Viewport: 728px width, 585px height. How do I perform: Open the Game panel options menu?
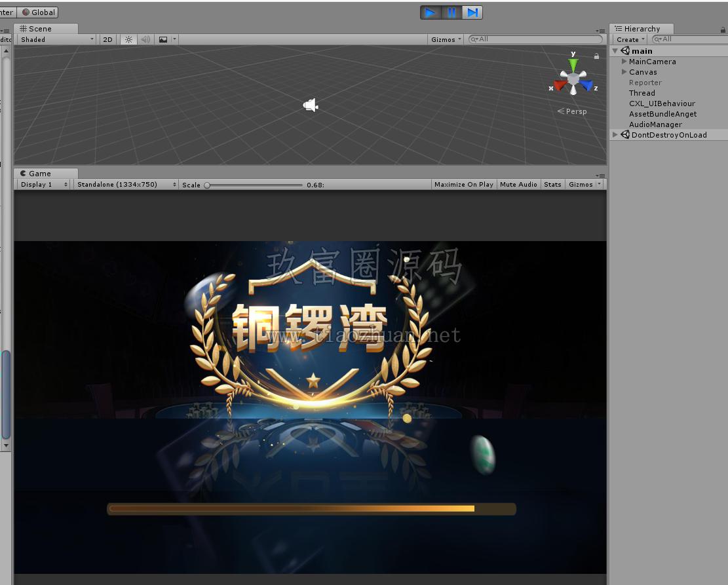click(x=601, y=176)
